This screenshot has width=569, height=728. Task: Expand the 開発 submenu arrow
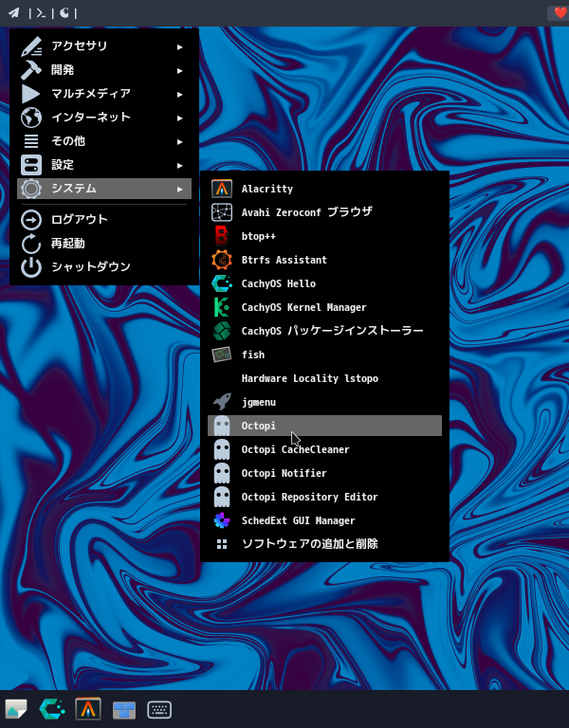(180, 70)
